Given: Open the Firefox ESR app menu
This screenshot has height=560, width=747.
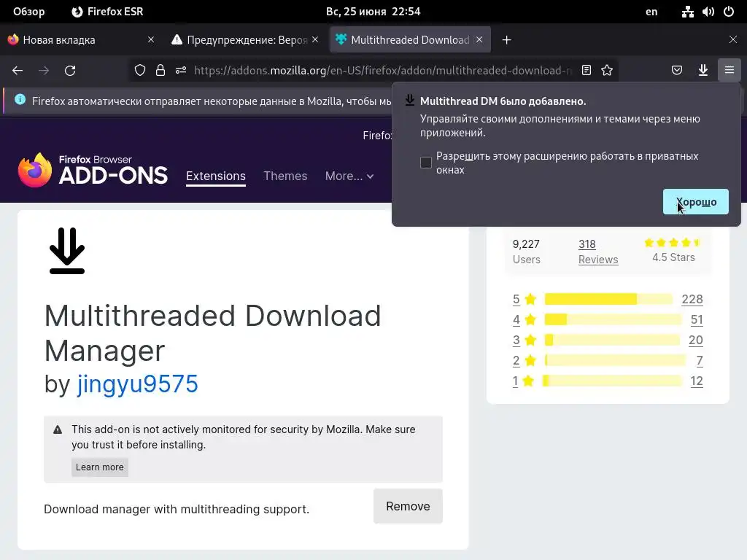Looking at the screenshot, I should pyautogui.click(x=107, y=12).
